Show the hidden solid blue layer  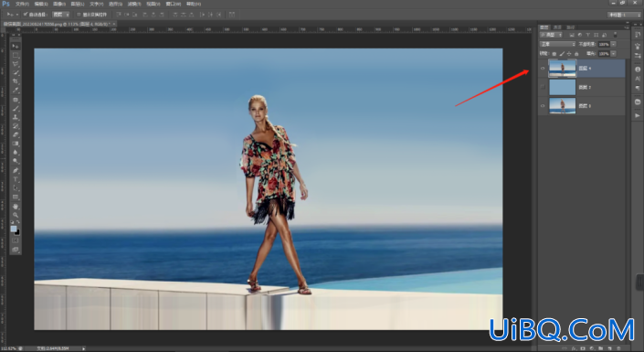(x=543, y=87)
